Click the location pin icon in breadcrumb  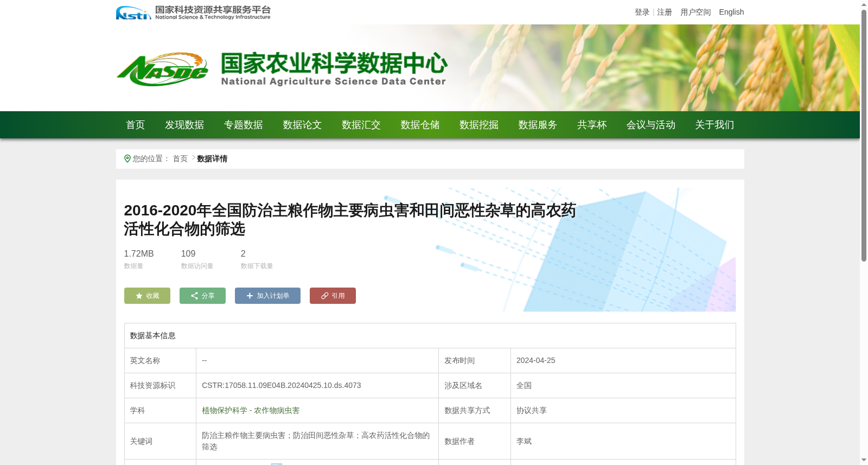pos(127,158)
